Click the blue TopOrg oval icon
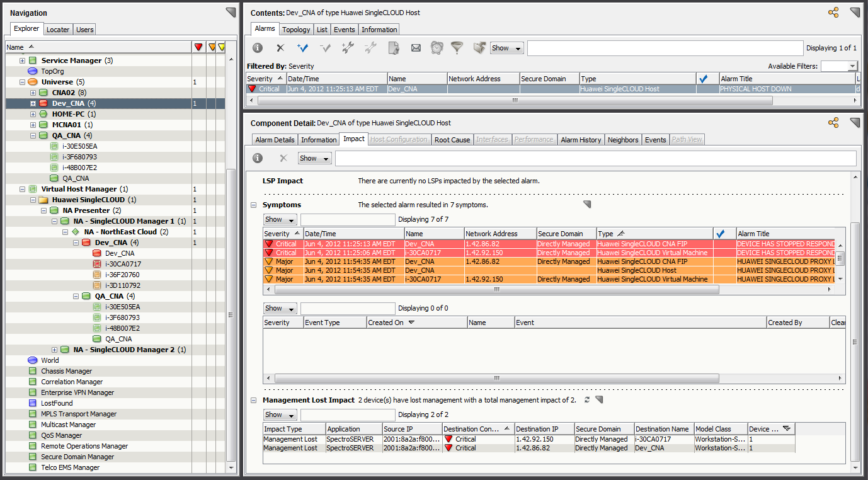 click(x=33, y=71)
